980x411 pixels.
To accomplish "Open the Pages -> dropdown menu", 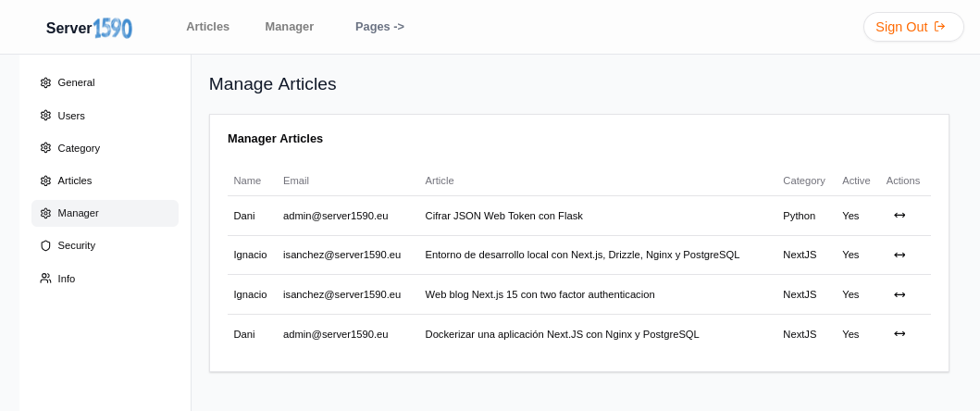I will click(x=379, y=27).
